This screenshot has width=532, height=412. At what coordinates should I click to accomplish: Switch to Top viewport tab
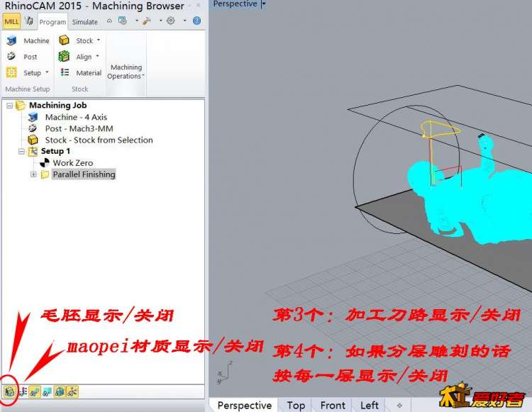[x=296, y=405]
